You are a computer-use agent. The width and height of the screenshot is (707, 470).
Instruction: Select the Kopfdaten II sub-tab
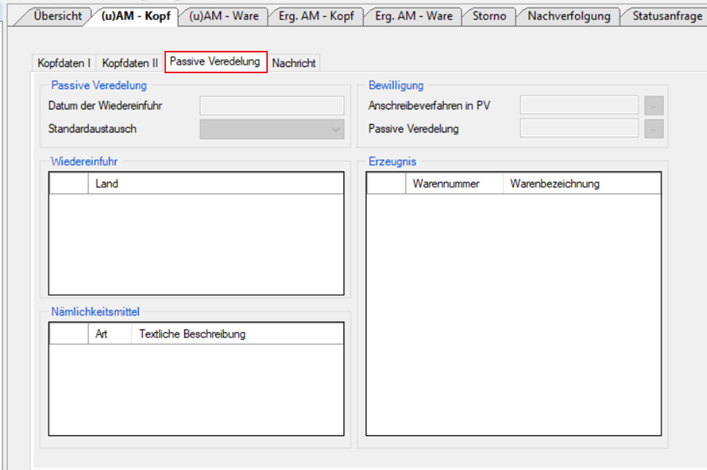130,63
